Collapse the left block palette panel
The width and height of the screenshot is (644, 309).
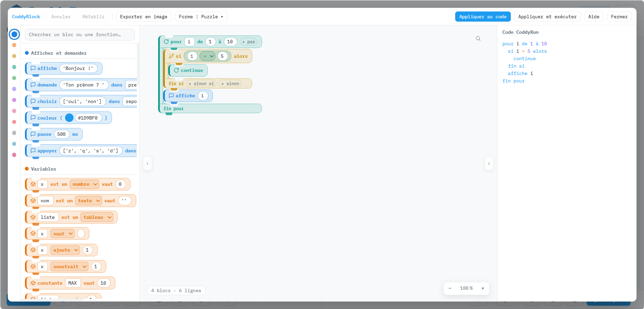[147, 163]
